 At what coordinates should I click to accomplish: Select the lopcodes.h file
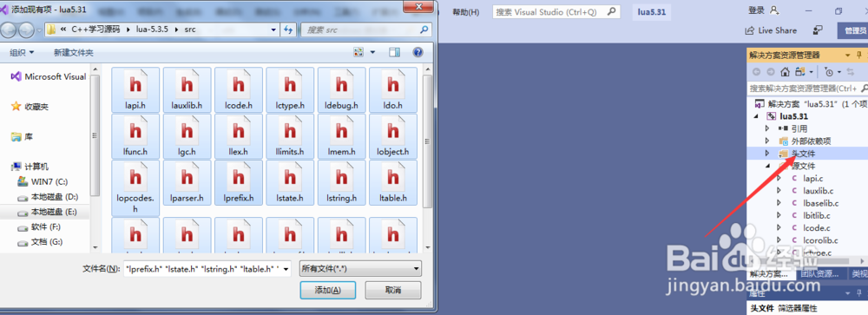click(135, 188)
